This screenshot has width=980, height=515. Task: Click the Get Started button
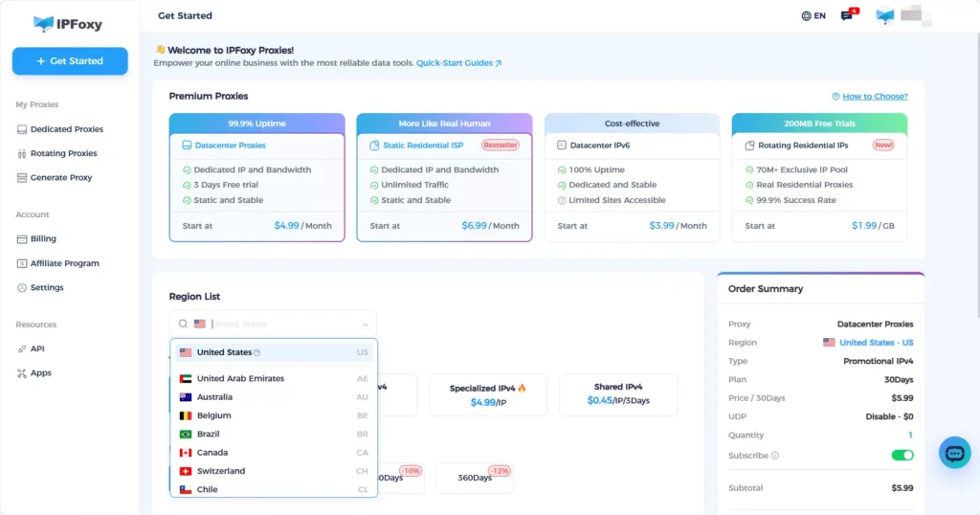pyautogui.click(x=70, y=61)
